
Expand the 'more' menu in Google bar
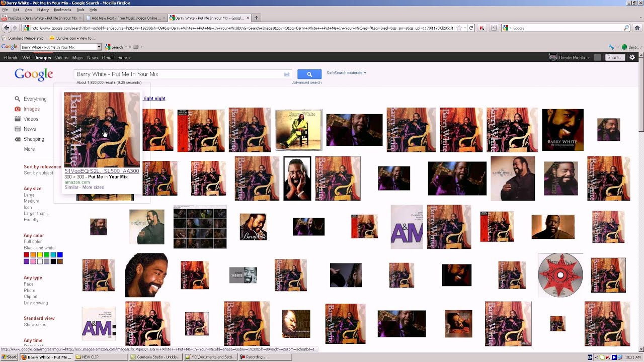pos(124,58)
